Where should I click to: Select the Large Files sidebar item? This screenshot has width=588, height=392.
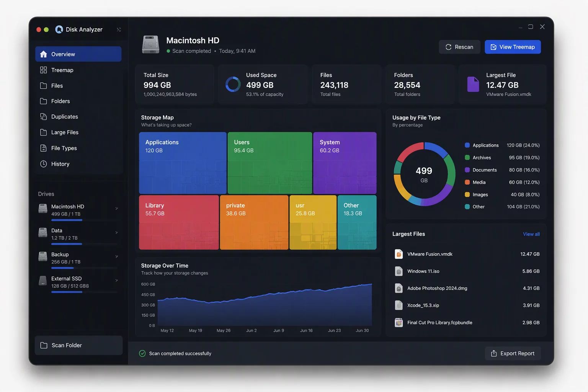[78, 132]
